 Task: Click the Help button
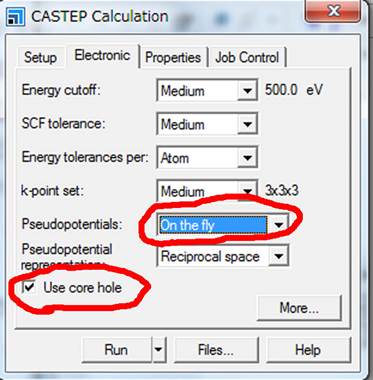click(x=308, y=350)
